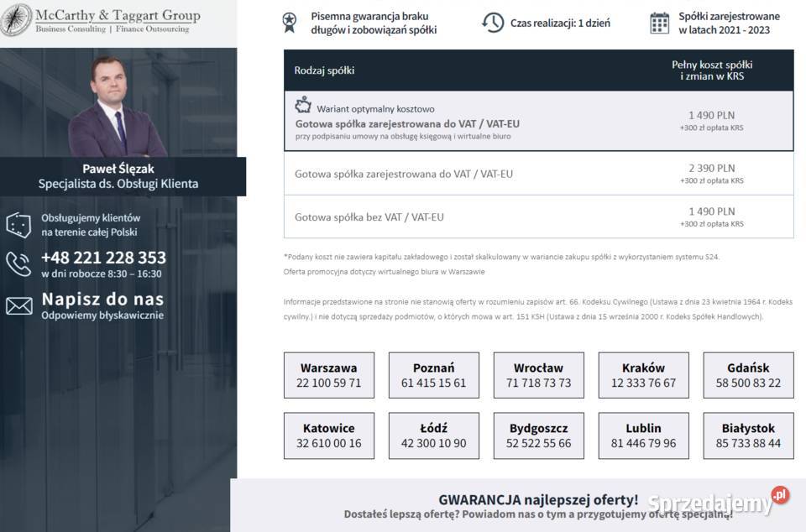806x532 pixels.
Task: Choose the Wrocław contact card
Action: (x=538, y=375)
